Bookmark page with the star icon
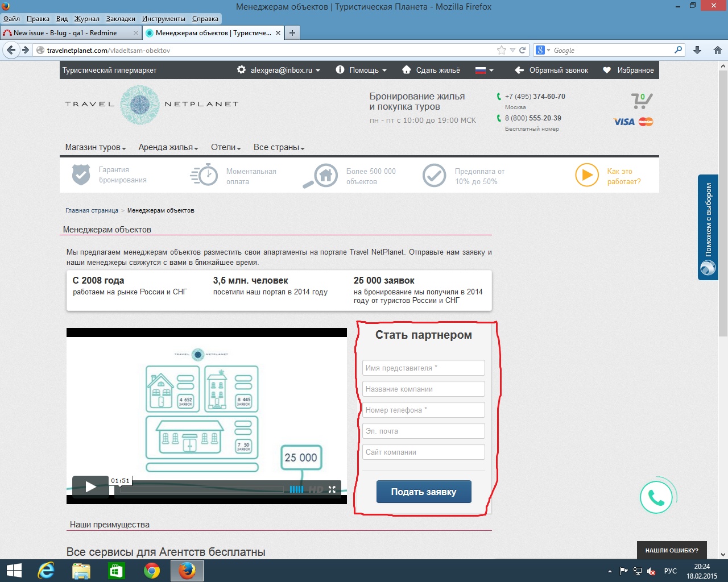 [501, 50]
